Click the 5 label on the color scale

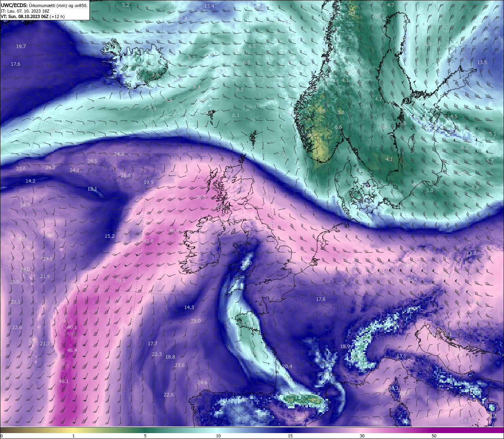(x=145, y=436)
